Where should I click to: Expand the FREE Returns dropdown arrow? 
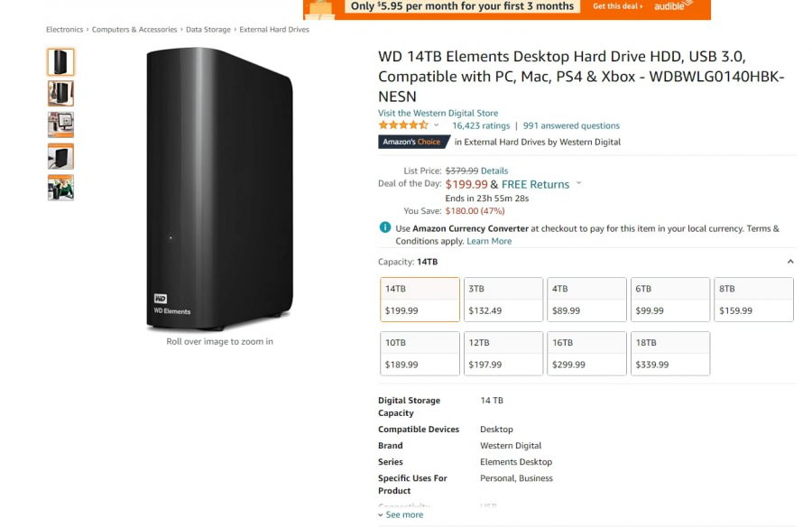tap(578, 183)
